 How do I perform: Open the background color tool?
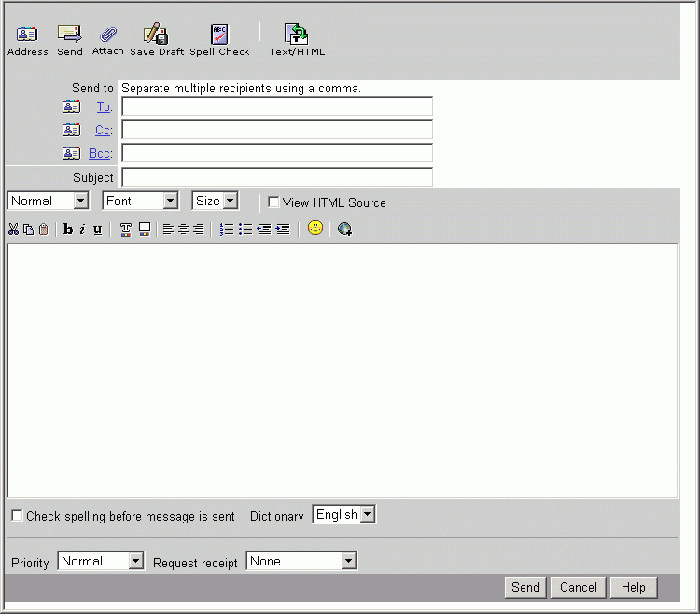tap(144, 230)
